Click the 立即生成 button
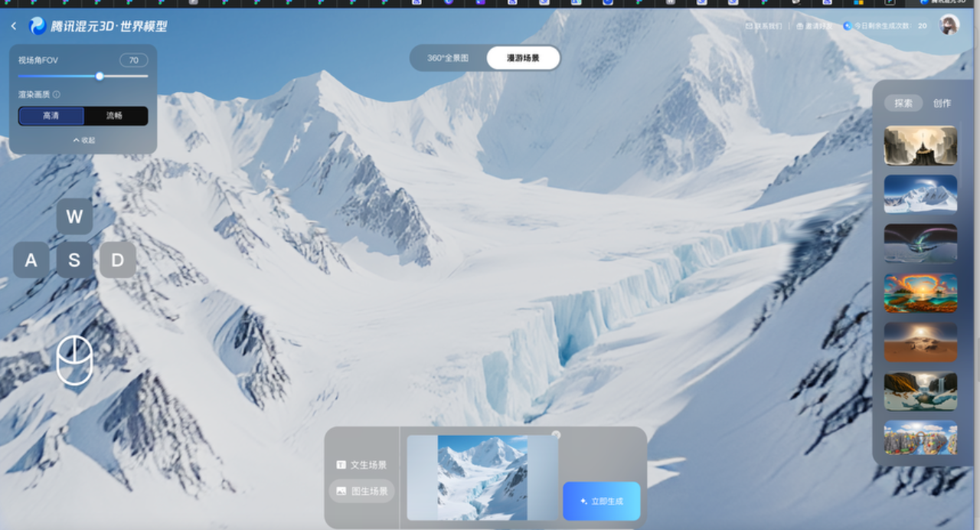Viewport: 980px width, 530px height. tap(601, 501)
